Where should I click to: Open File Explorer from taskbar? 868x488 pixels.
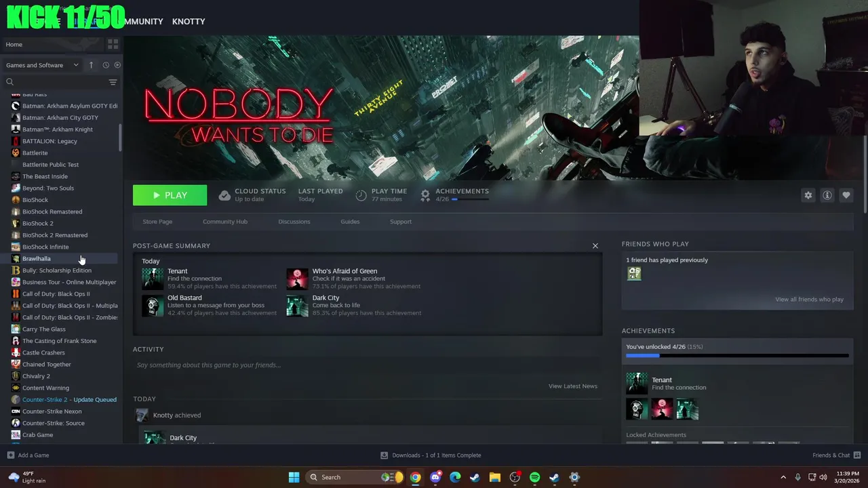[494, 477]
